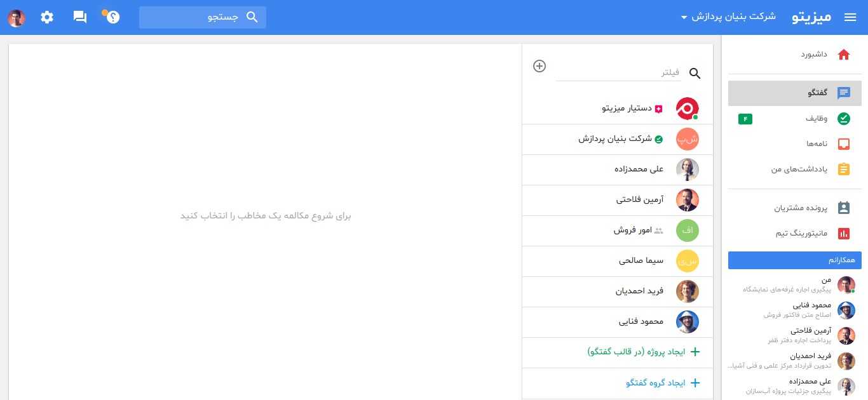Open مانیتورینگ تیم in the sidebar
Screen dimensions: 868x400
795,234
